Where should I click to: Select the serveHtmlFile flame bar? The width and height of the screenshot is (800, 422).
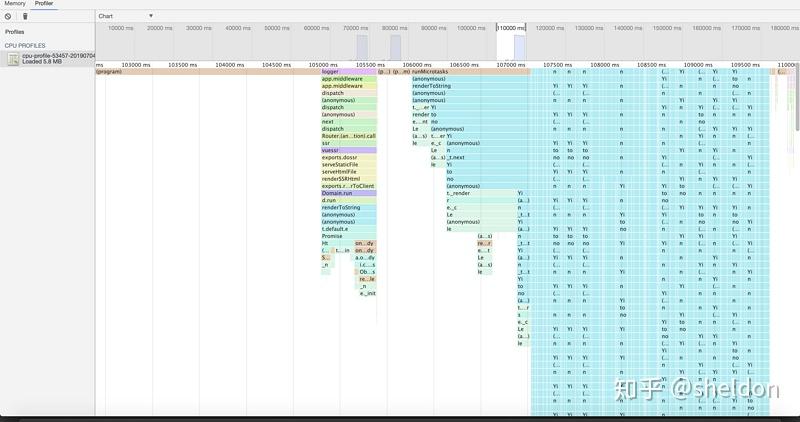coord(349,172)
